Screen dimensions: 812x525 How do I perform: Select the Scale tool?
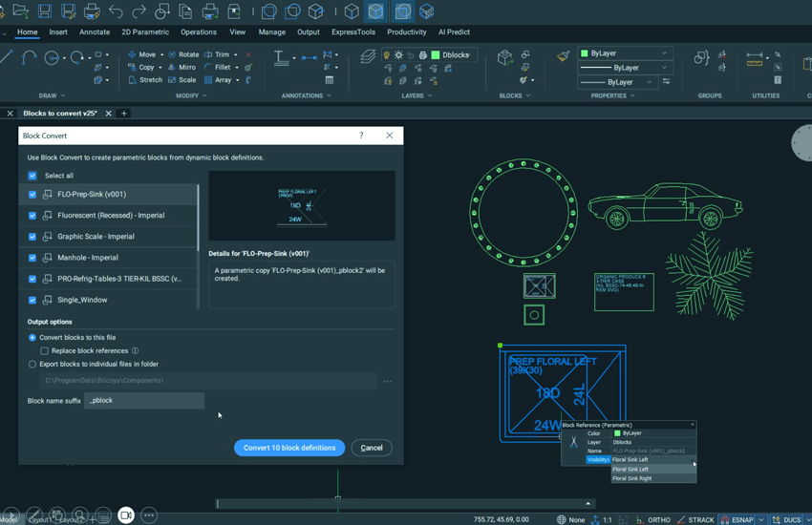tap(182, 79)
